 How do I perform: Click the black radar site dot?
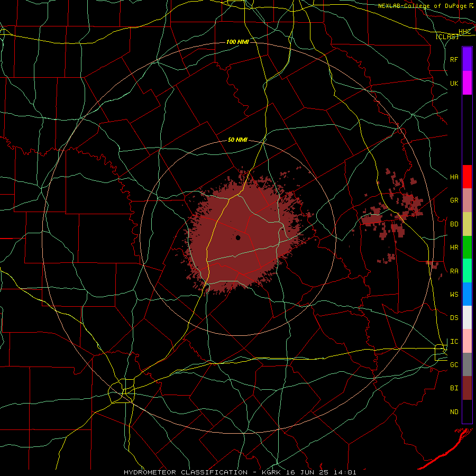pyautogui.click(x=238, y=237)
